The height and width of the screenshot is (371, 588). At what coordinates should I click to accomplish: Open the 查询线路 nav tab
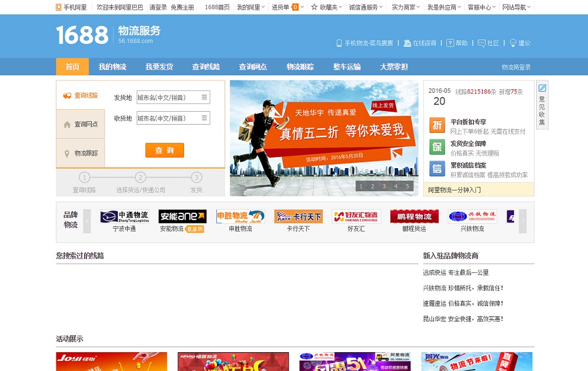pos(206,67)
